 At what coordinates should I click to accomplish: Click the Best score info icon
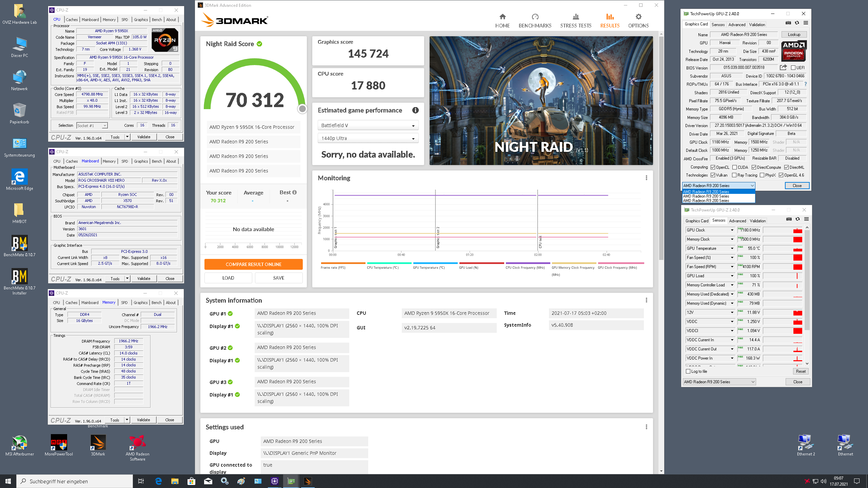click(294, 192)
